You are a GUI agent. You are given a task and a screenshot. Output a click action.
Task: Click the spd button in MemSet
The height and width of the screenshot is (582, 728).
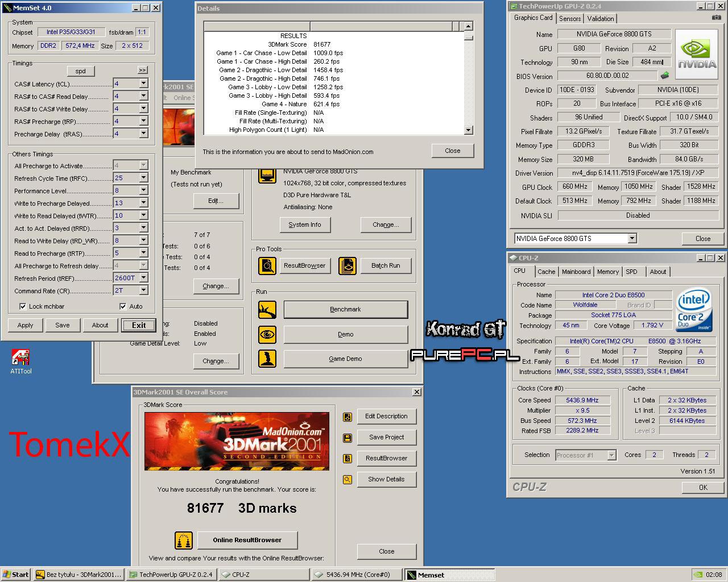point(81,71)
